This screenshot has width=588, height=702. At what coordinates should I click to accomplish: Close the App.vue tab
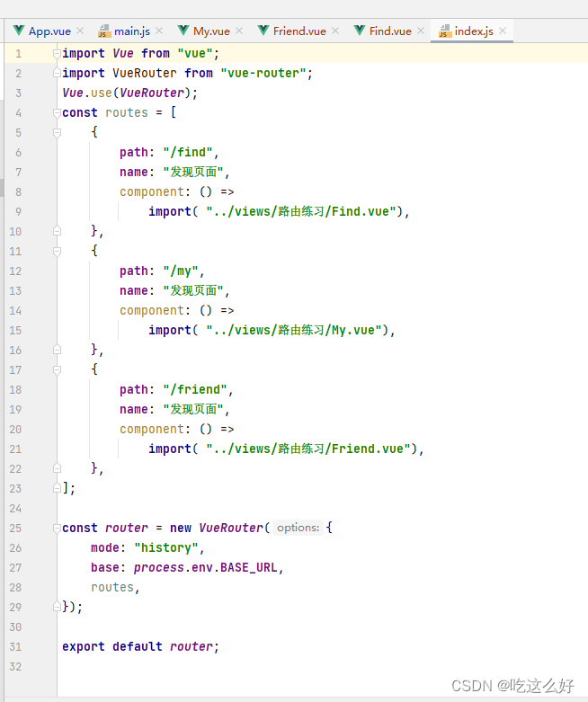80,31
